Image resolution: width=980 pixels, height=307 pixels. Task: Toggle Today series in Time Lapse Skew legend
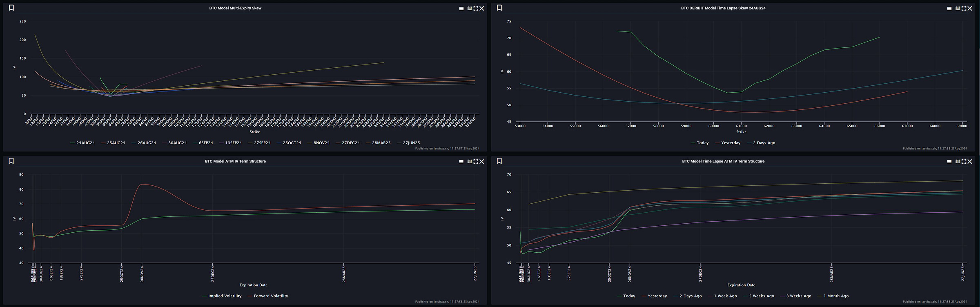[699, 143]
